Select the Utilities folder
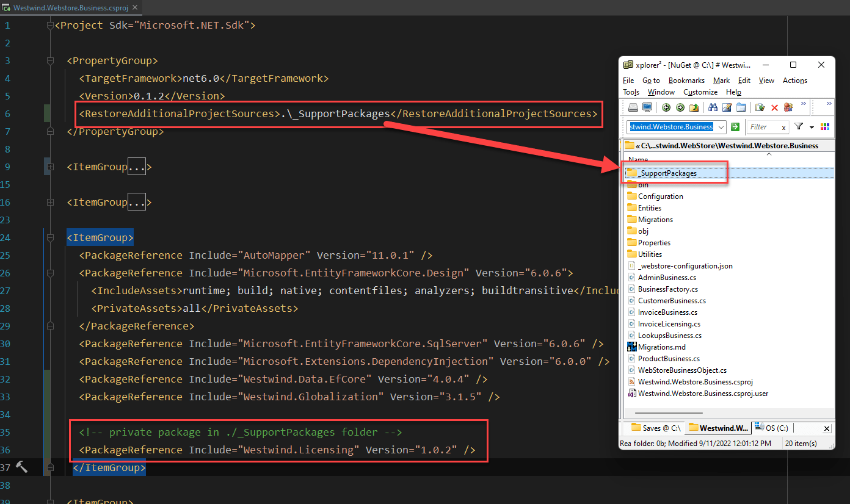Viewport: 850px width, 504px height. [645, 254]
